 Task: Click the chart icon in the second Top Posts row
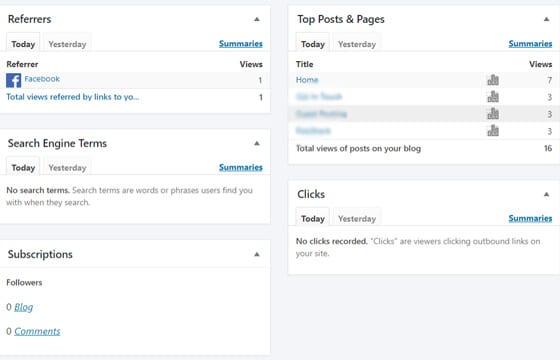pyautogui.click(x=493, y=97)
